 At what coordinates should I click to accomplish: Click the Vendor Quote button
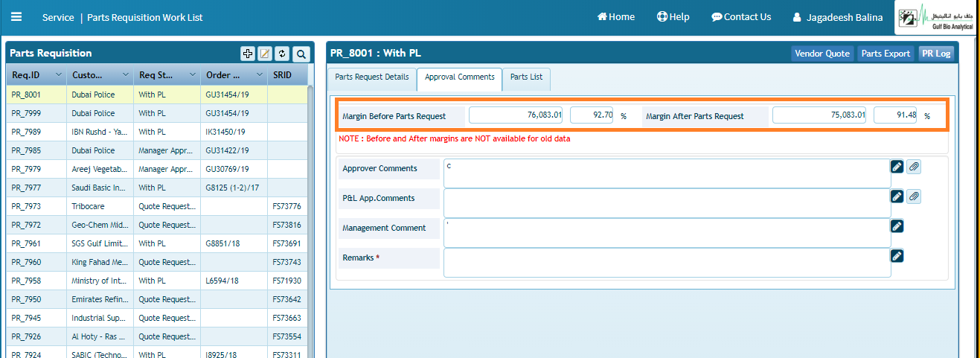pos(822,54)
